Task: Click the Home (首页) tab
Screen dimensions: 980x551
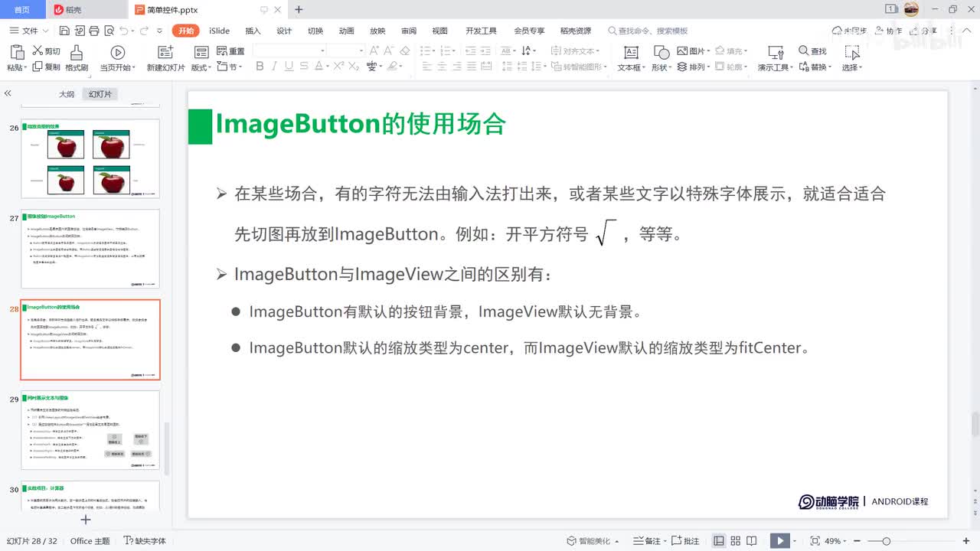Action: click(x=22, y=9)
